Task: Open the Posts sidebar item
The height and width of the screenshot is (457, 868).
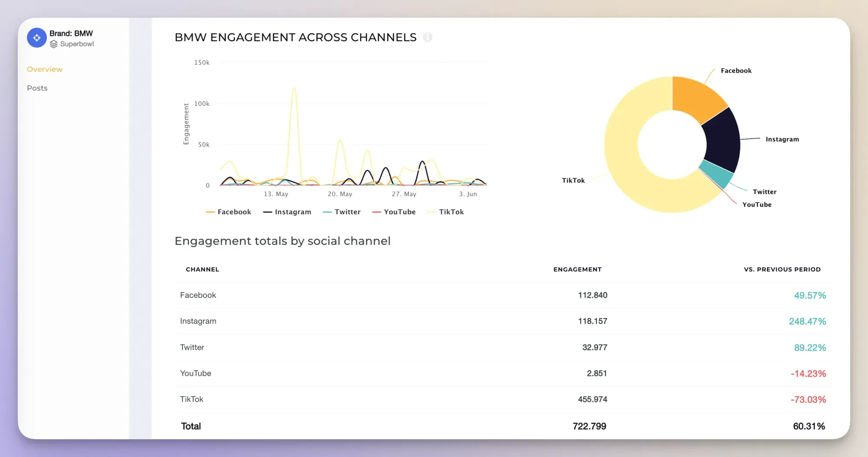Action: coord(37,88)
